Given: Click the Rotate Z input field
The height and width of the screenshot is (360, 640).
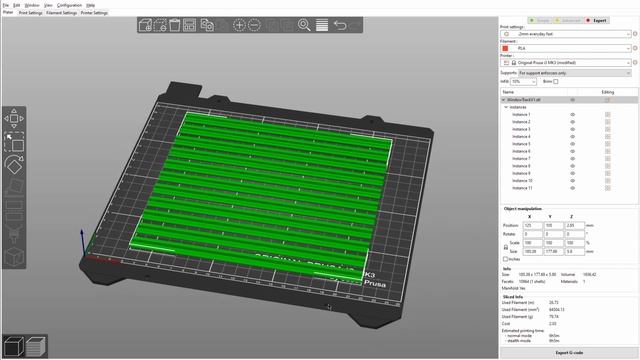Looking at the screenshot, I should pyautogui.click(x=574, y=234).
